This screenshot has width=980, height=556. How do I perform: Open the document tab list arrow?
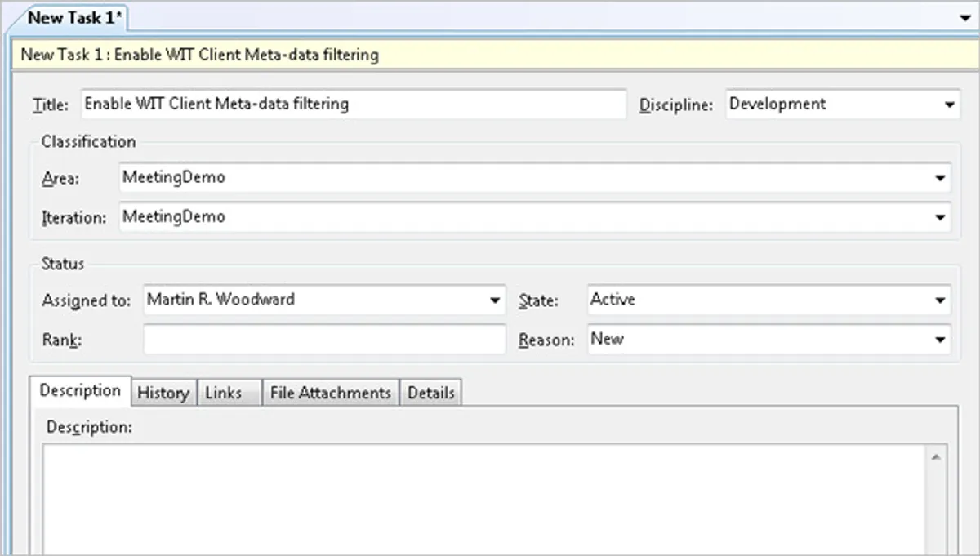[965, 19]
